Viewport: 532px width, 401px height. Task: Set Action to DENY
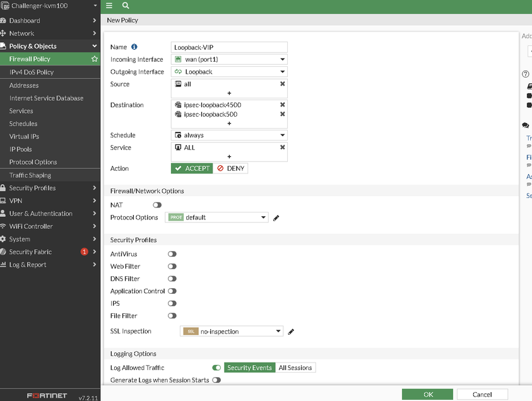[231, 168]
